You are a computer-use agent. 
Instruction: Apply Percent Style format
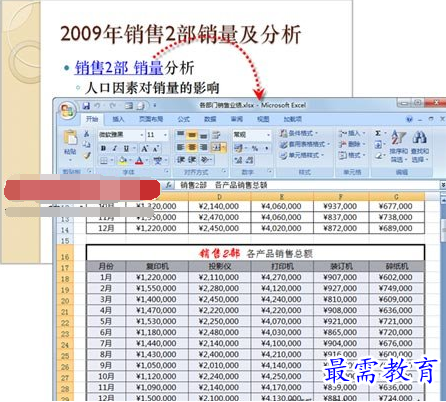click(x=255, y=148)
